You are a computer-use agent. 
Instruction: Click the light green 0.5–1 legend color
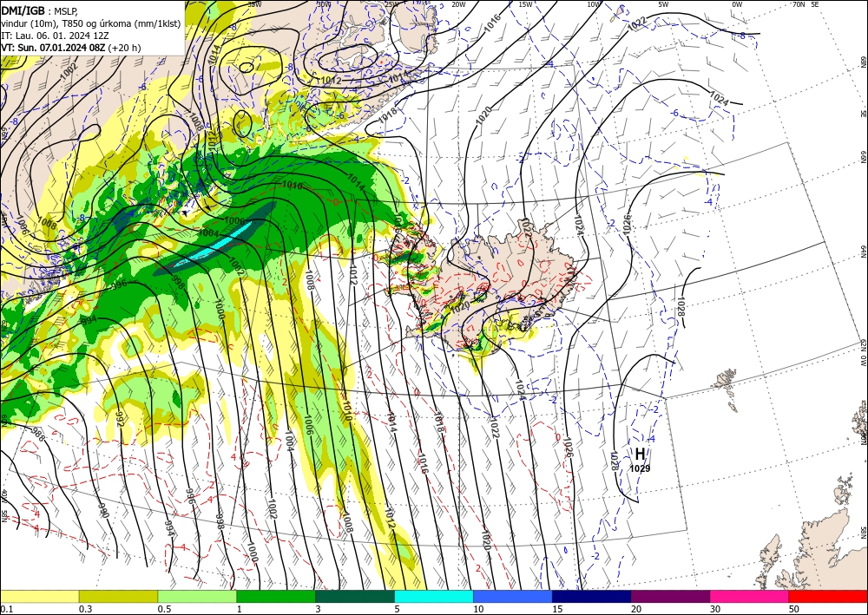coord(197,596)
